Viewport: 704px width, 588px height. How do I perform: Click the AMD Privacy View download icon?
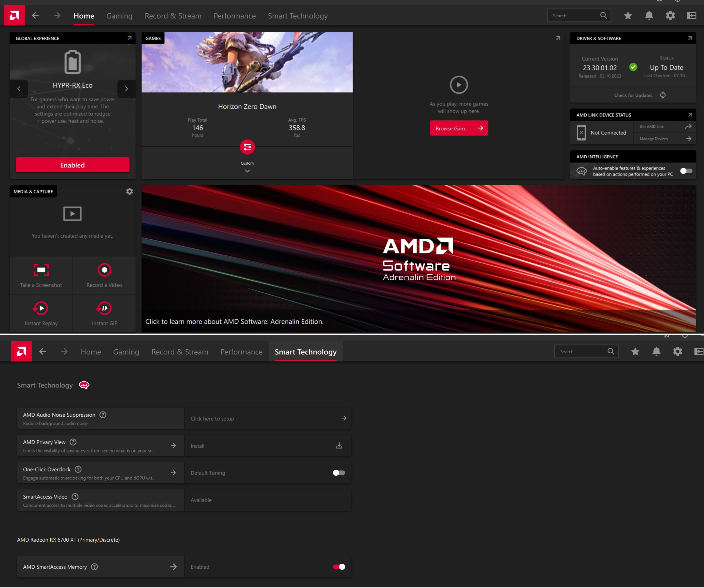coord(339,445)
